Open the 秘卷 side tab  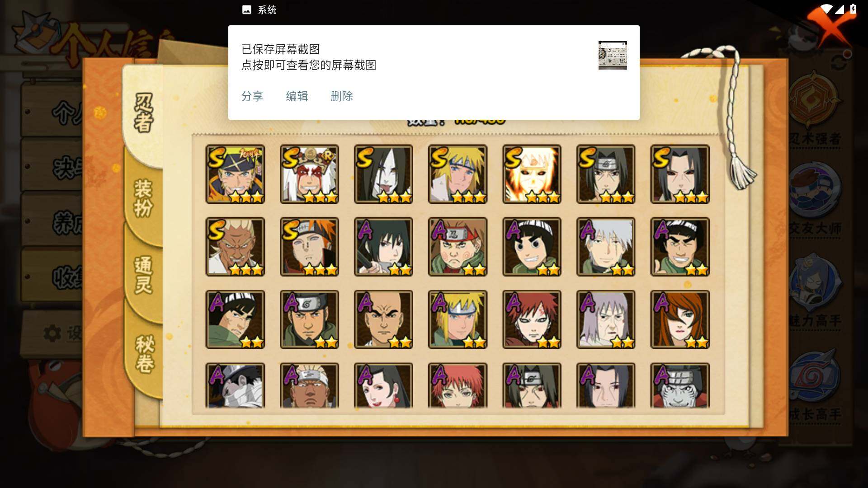point(145,354)
